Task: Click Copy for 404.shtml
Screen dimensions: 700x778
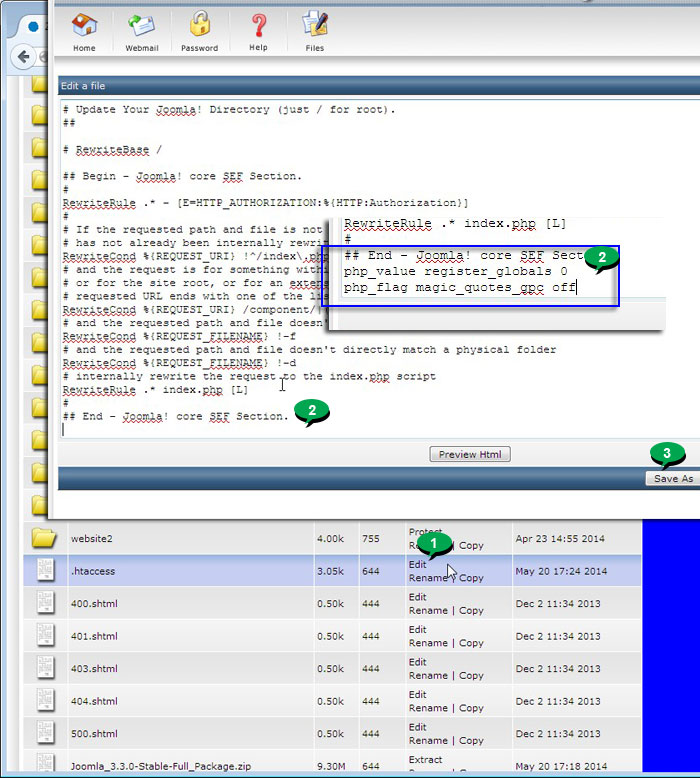Action: tap(471, 708)
